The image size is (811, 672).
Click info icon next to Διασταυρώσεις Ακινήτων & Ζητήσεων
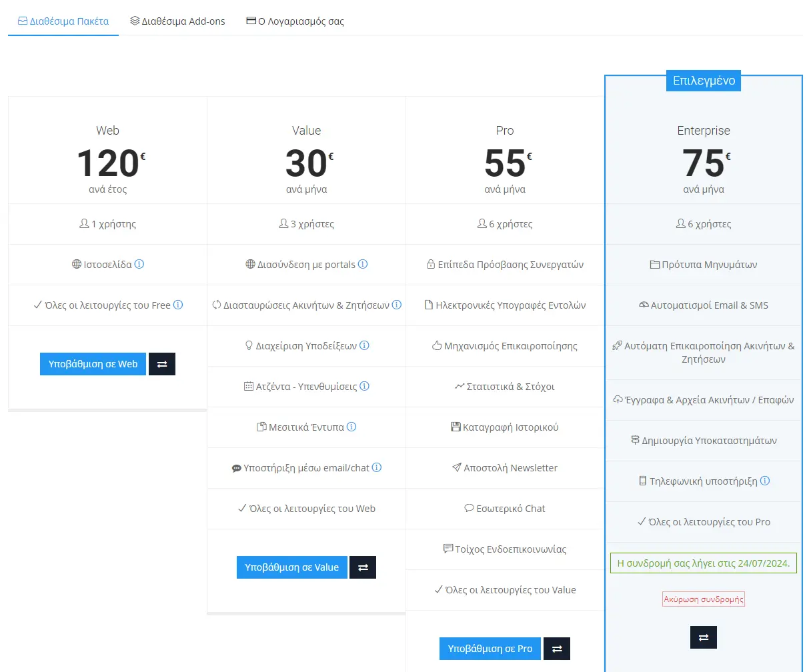(x=397, y=305)
